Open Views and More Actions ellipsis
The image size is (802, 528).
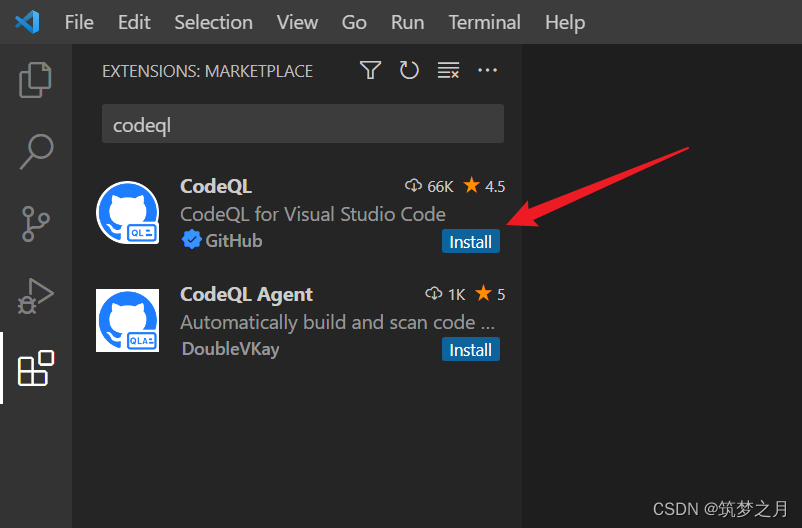(x=487, y=70)
